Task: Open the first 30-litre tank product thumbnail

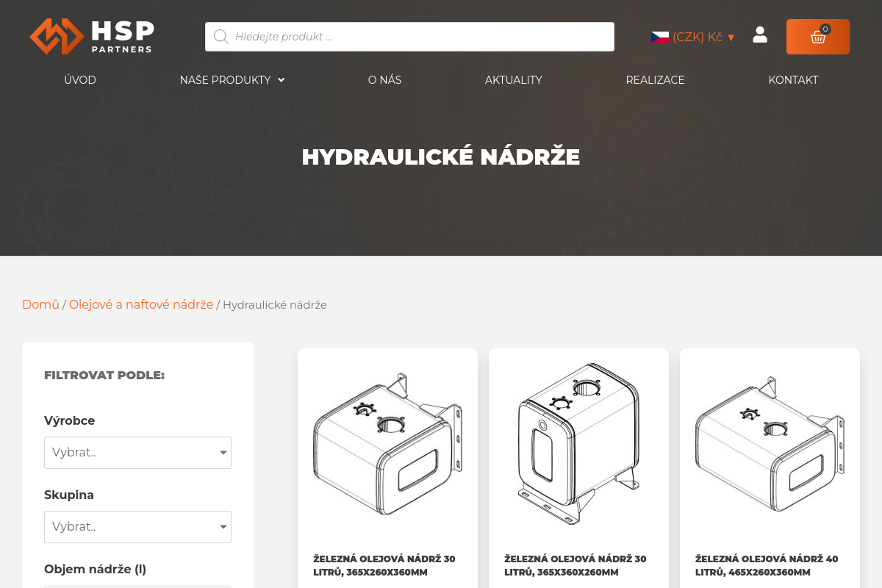Action: (387, 445)
